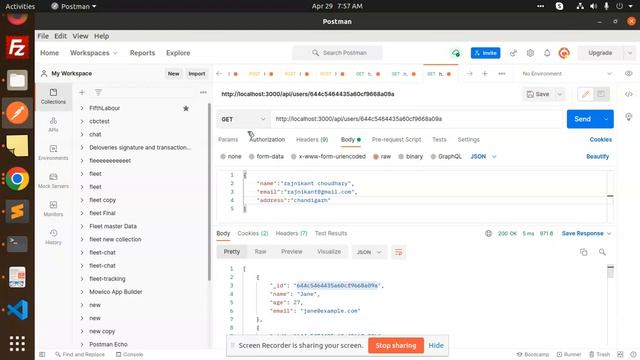Beautify the request body JSON
Screen dimensions: 640x360
[598, 156]
